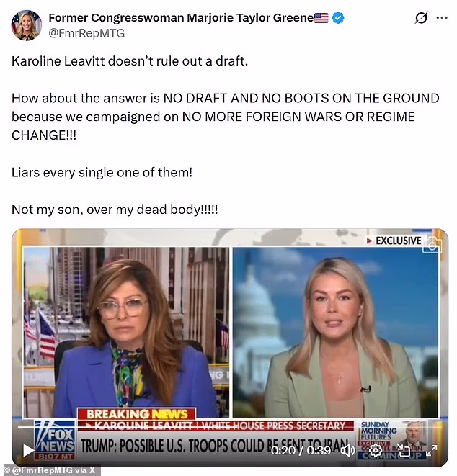Click the Fox News logo in the video
The width and height of the screenshot is (457, 476).
tap(55, 439)
